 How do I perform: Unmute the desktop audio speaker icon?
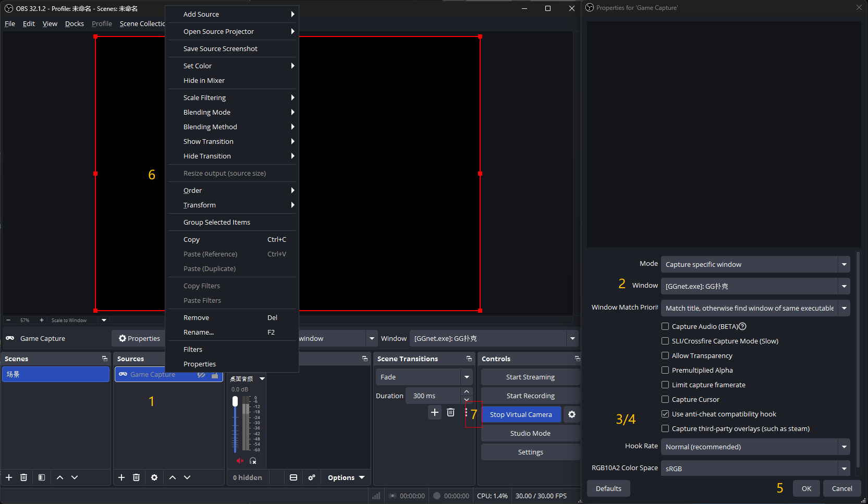(x=240, y=461)
